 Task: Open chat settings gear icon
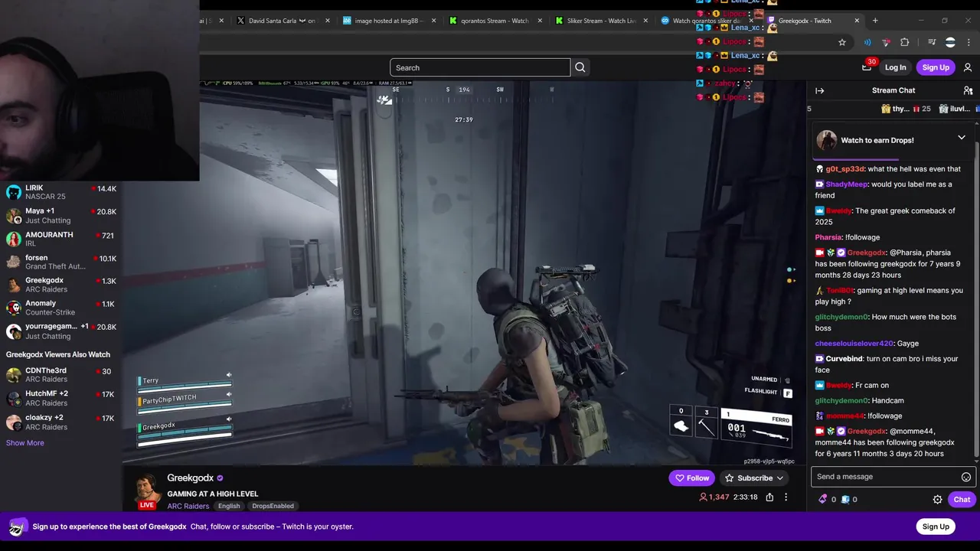[937, 500]
